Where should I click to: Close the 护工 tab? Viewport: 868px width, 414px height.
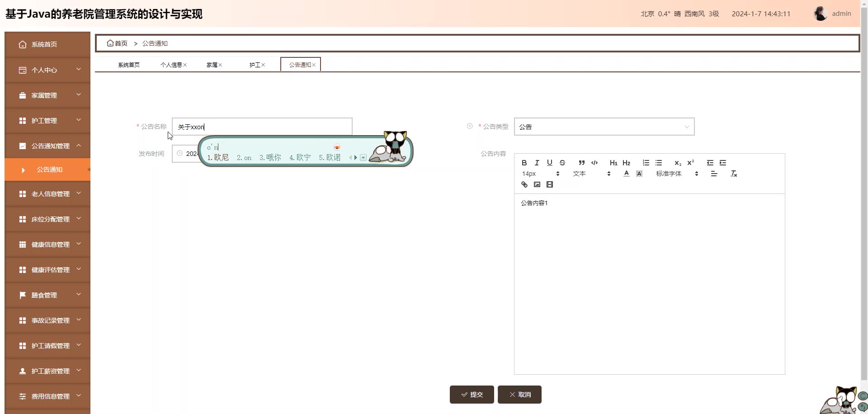coord(263,65)
